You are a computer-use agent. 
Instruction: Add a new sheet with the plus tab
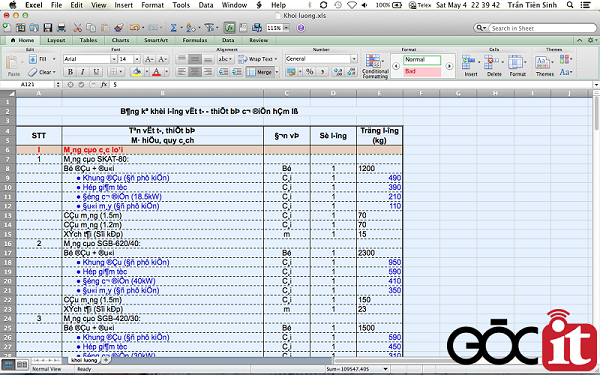point(106,360)
